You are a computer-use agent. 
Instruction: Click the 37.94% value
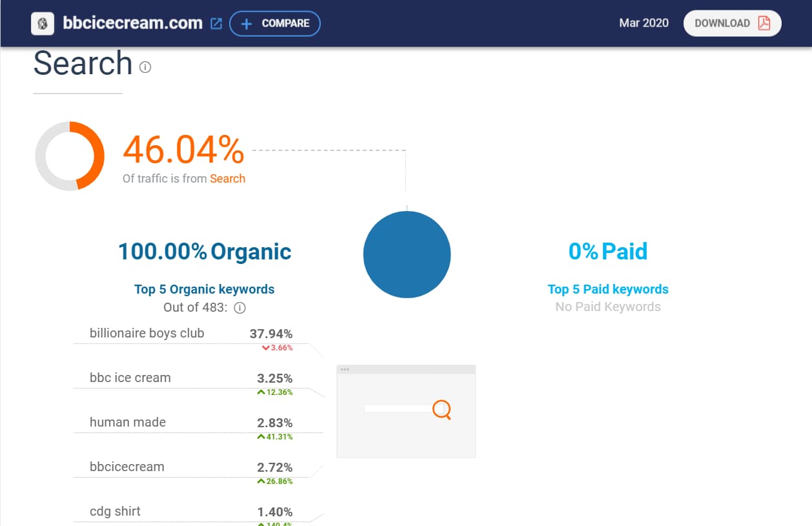click(271, 334)
